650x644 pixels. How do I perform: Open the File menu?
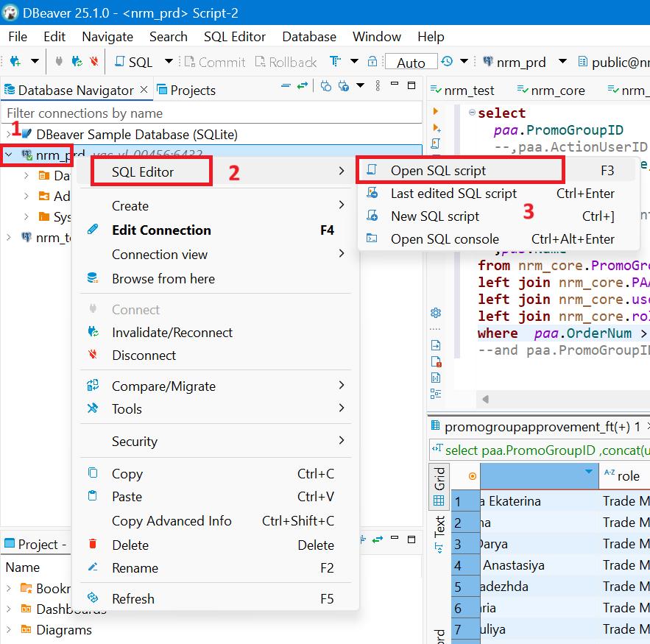click(x=18, y=37)
